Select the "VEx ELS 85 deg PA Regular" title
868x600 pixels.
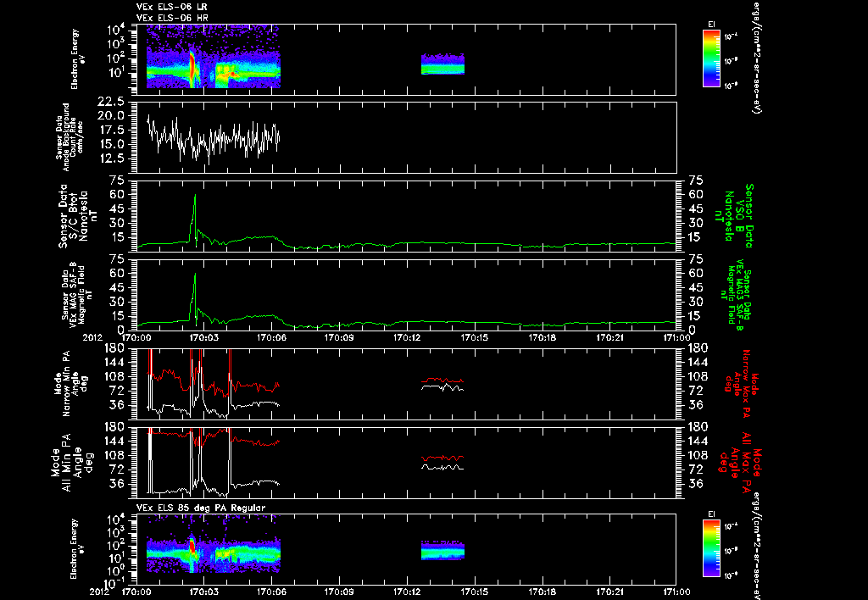point(201,508)
